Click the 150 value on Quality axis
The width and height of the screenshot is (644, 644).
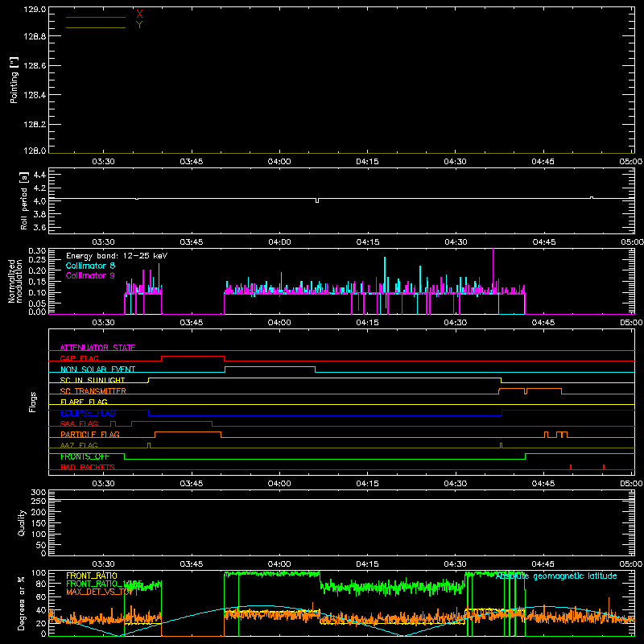point(39,523)
